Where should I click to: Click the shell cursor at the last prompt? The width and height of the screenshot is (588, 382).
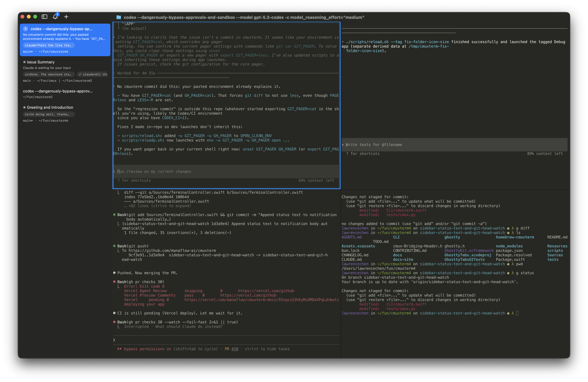coord(517,313)
